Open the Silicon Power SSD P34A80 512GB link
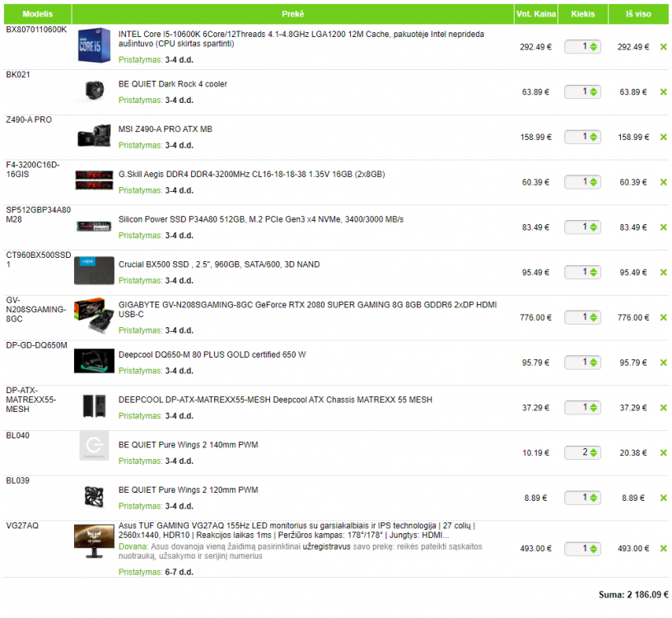Image resolution: width=672 pixels, height=618 pixels. coord(261,219)
